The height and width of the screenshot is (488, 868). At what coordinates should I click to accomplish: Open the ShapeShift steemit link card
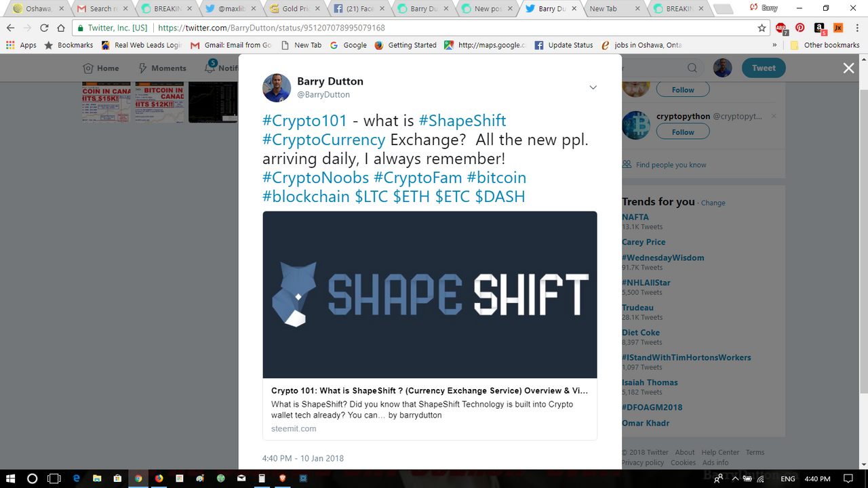[430, 325]
